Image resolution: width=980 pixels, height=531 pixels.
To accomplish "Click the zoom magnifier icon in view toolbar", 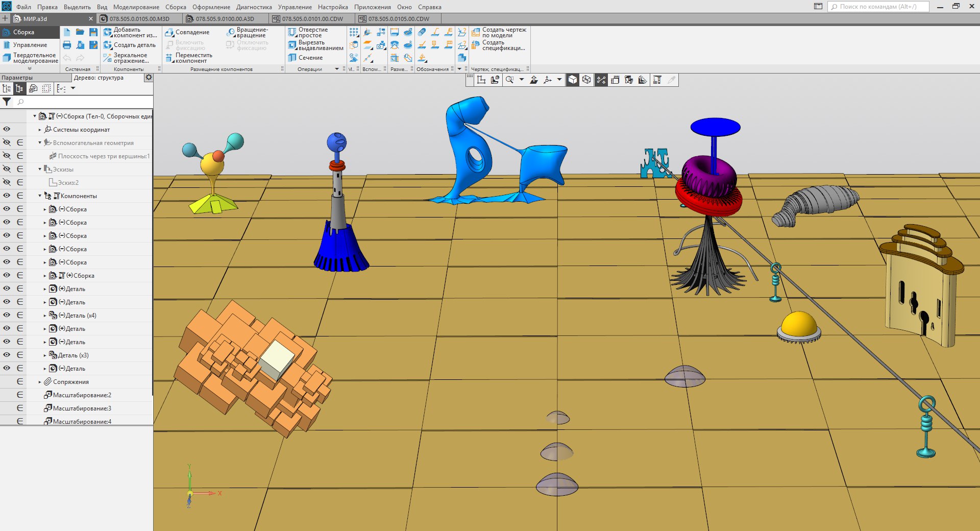I will pos(509,80).
